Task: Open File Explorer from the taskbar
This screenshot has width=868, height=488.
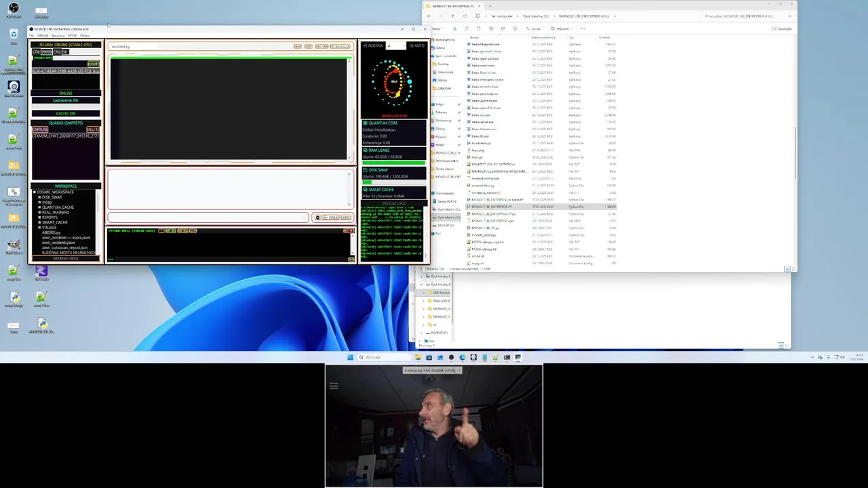Action: pos(418,357)
